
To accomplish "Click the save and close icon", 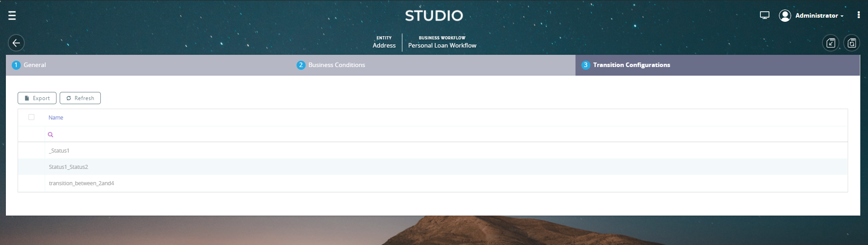I will [x=830, y=43].
